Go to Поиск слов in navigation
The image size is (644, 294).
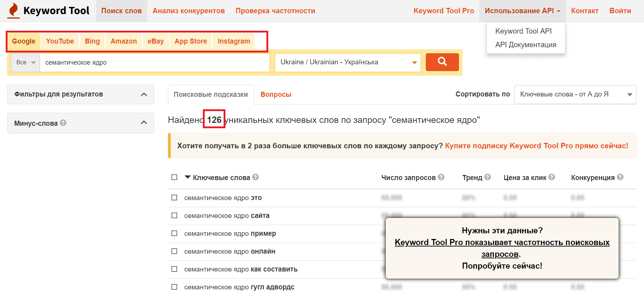(121, 11)
